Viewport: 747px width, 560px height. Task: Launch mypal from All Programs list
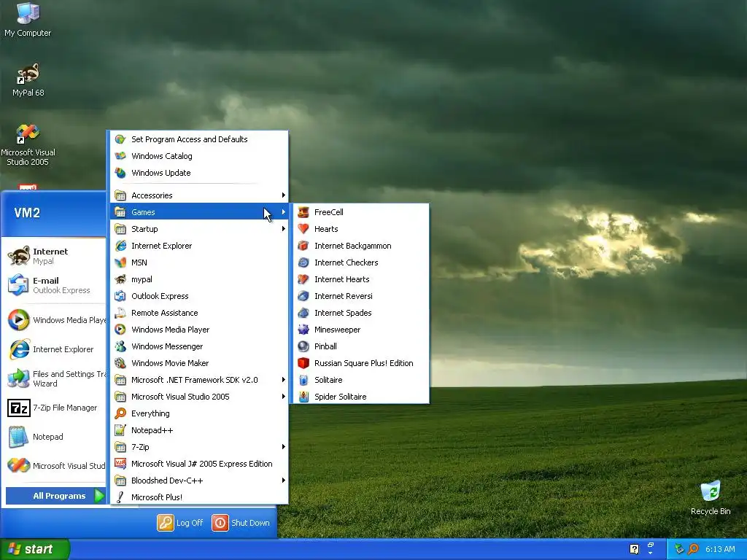click(199, 279)
